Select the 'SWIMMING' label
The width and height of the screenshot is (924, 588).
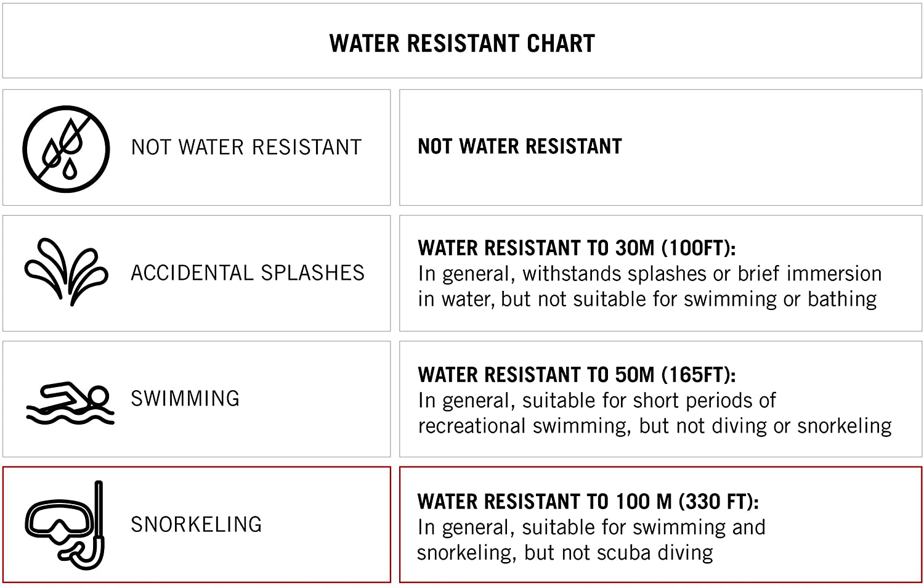pyautogui.click(x=185, y=399)
